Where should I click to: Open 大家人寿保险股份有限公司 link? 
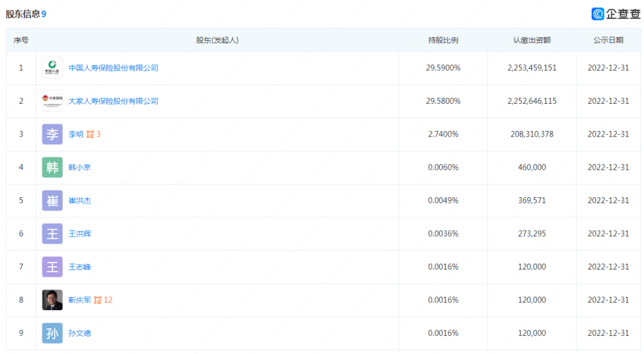[113, 101]
